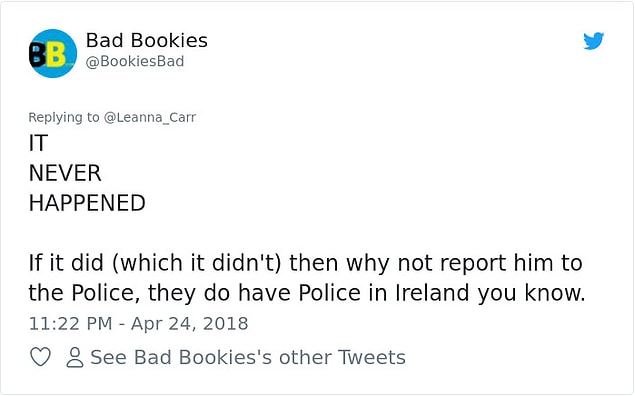Click the word HAPPENED in the tweet
The image size is (635, 396).
click(87, 203)
